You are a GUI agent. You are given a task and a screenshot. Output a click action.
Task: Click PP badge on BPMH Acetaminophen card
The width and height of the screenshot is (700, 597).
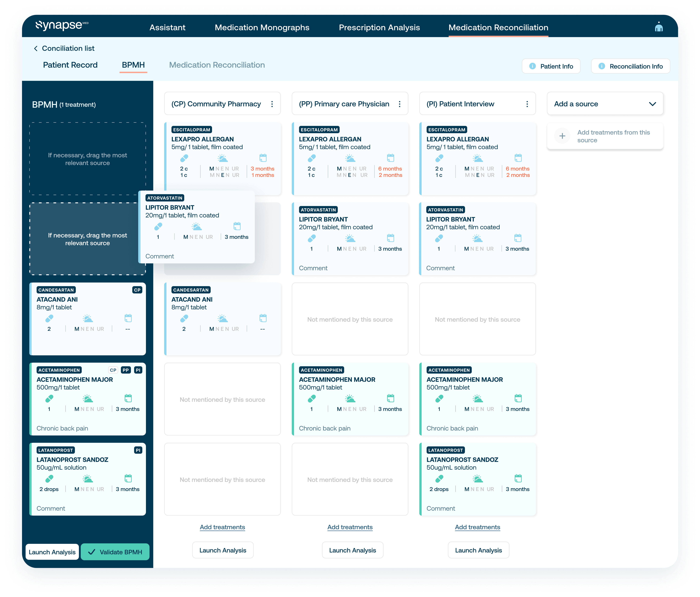[126, 370]
